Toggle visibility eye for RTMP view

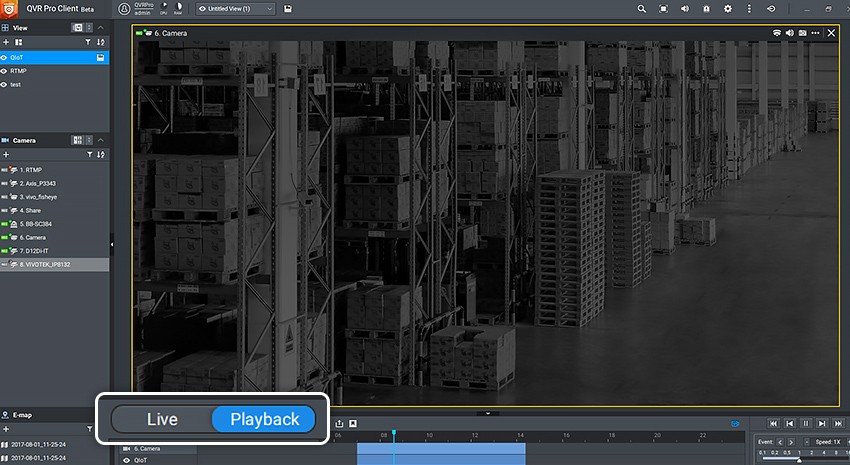[x=5, y=71]
